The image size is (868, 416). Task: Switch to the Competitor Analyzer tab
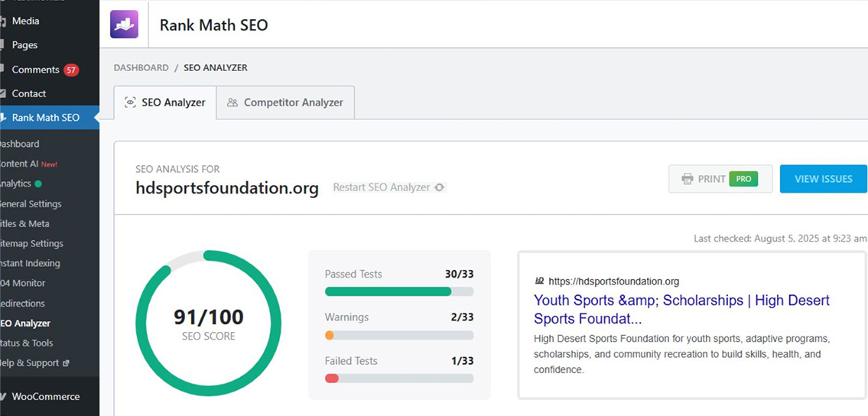pos(285,102)
